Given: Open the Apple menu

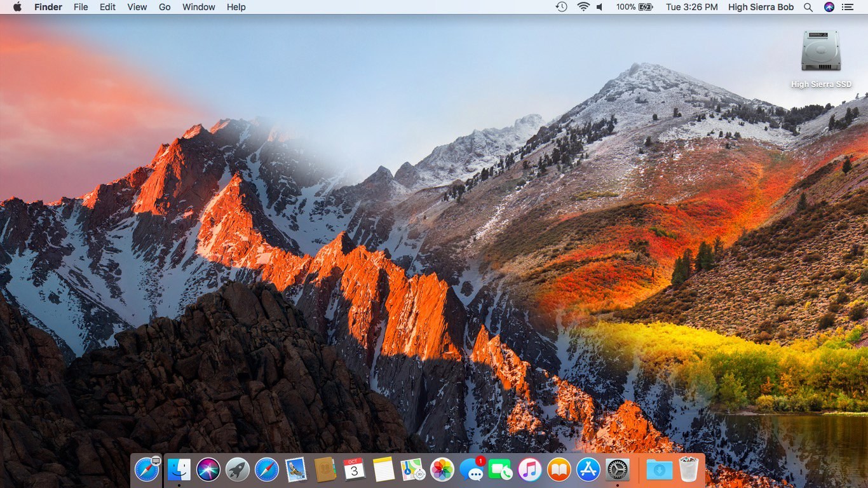Looking at the screenshot, I should click(17, 7).
